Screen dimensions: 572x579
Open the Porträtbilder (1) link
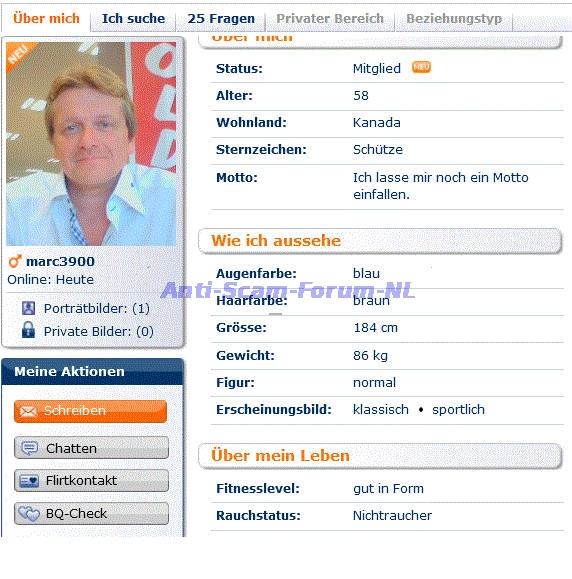pos(96,308)
